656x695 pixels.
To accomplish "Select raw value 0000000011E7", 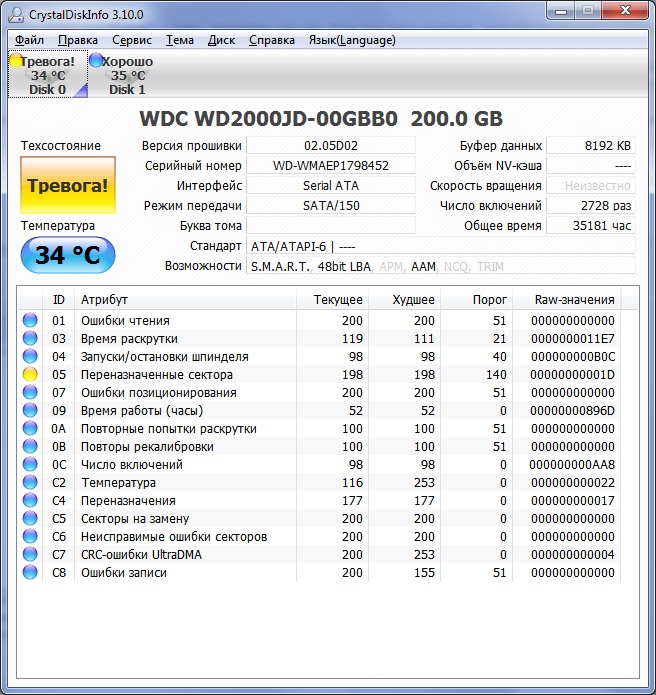I will click(x=573, y=339).
